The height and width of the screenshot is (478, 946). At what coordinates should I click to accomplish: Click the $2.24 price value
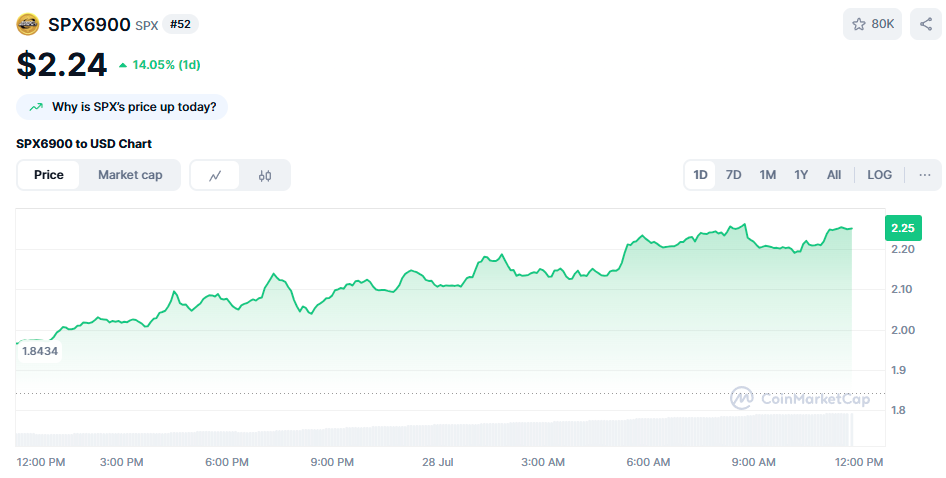pyautogui.click(x=62, y=65)
